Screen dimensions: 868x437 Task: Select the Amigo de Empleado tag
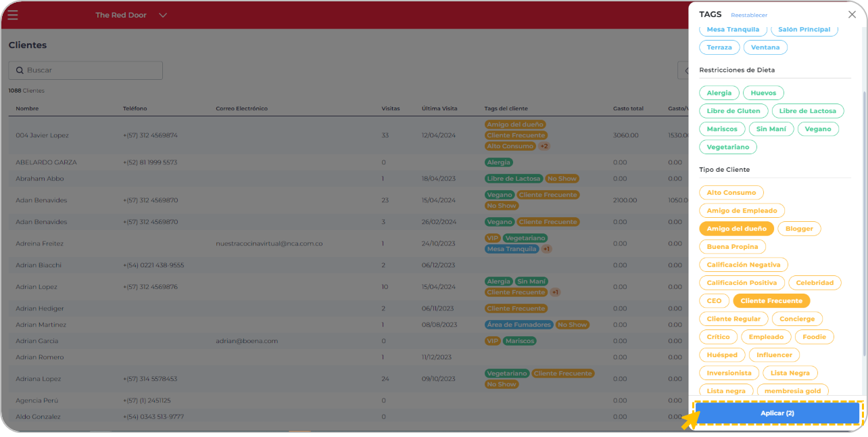click(x=742, y=210)
